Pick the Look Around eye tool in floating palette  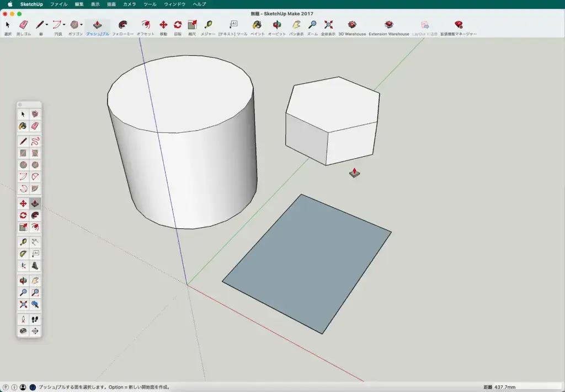coord(23,331)
